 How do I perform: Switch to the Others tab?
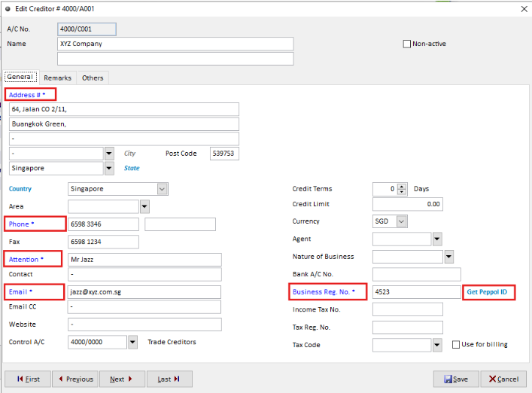(x=93, y=78)
